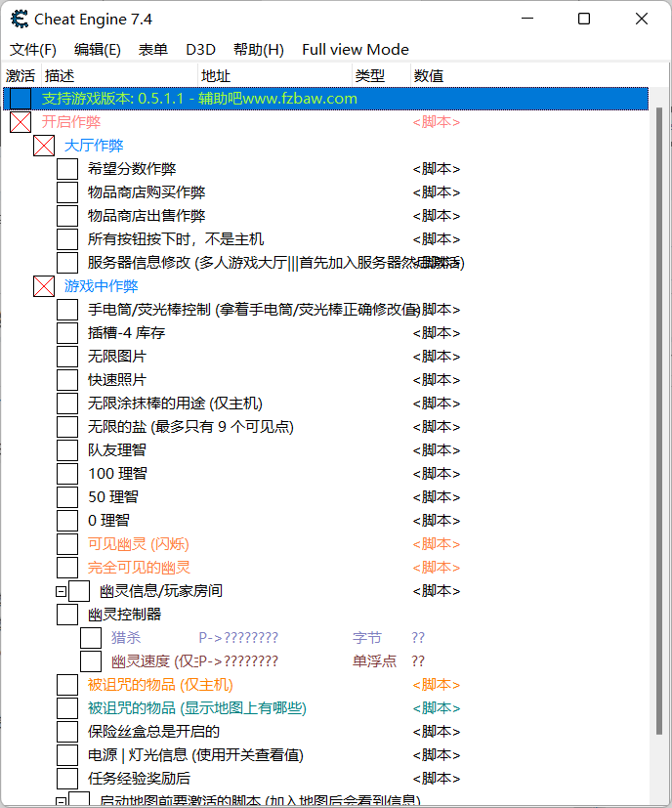Open the 文件(F) menu
The image size is (672, 808).
pyautogui.click(x=33, y=50)
